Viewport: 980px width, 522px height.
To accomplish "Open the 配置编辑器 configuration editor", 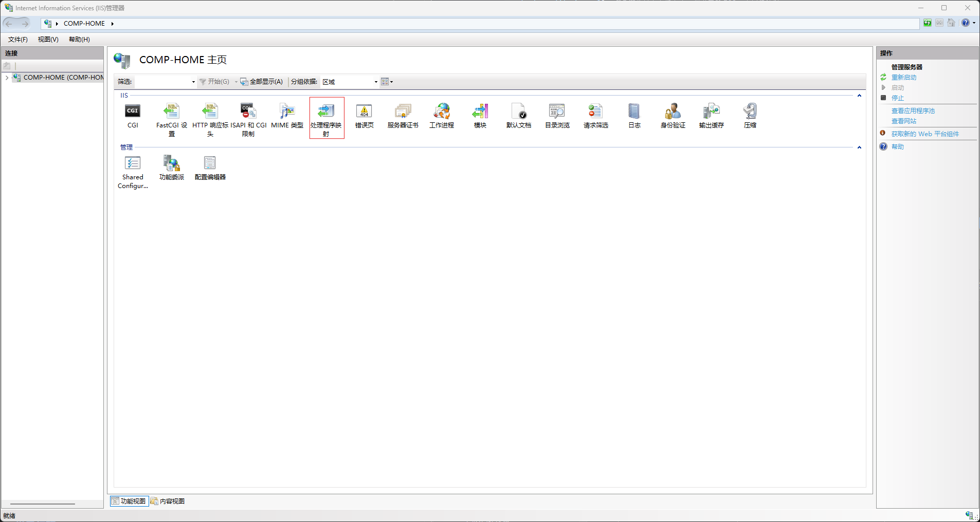I will coord(210,163).
